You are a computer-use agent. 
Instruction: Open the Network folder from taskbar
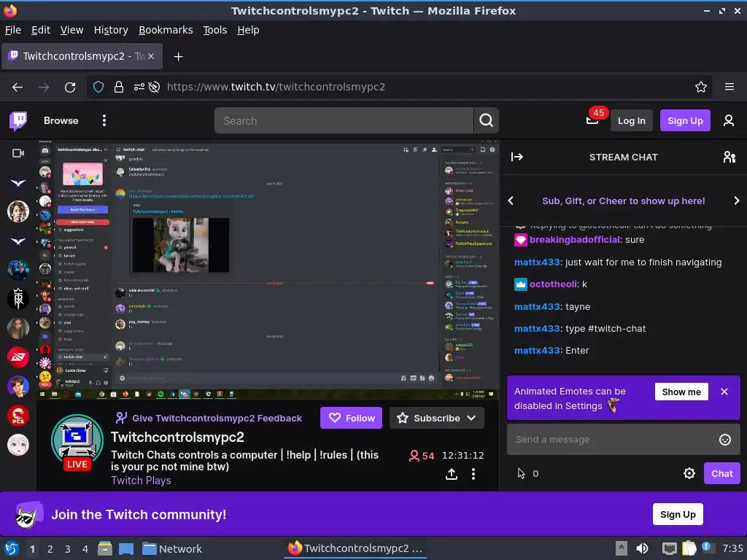click(x=172, y=549)
